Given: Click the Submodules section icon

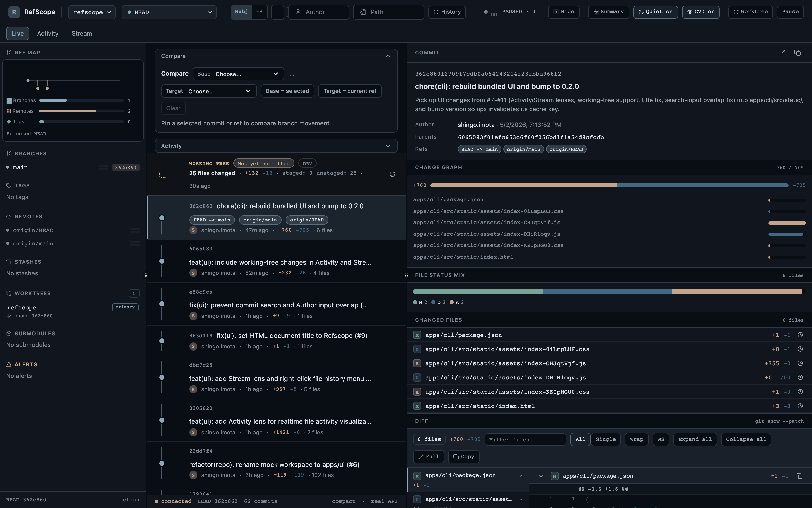Looking at the screenshot, I should 9,333.
